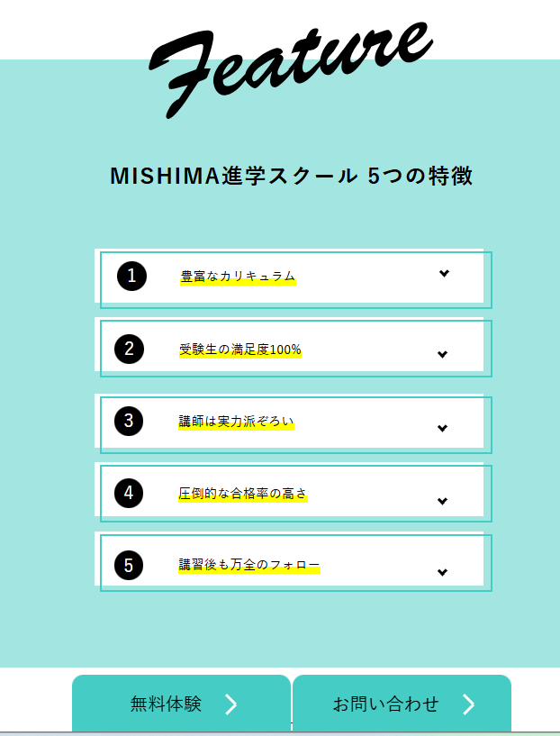Open the 豊富なカリキュラム accordion title
Image resolution: width=560 pixels, height=736 pixels.
point(238,277)
